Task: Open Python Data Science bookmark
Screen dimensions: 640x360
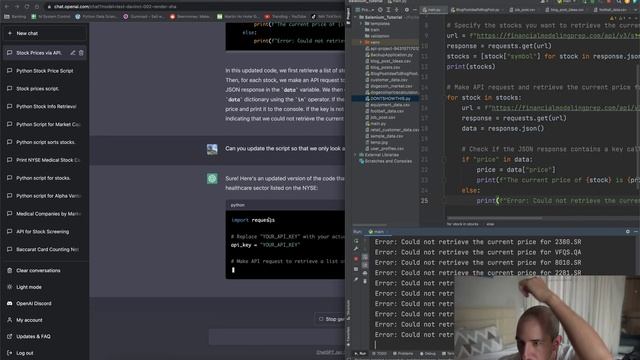Action: point(96,17)
